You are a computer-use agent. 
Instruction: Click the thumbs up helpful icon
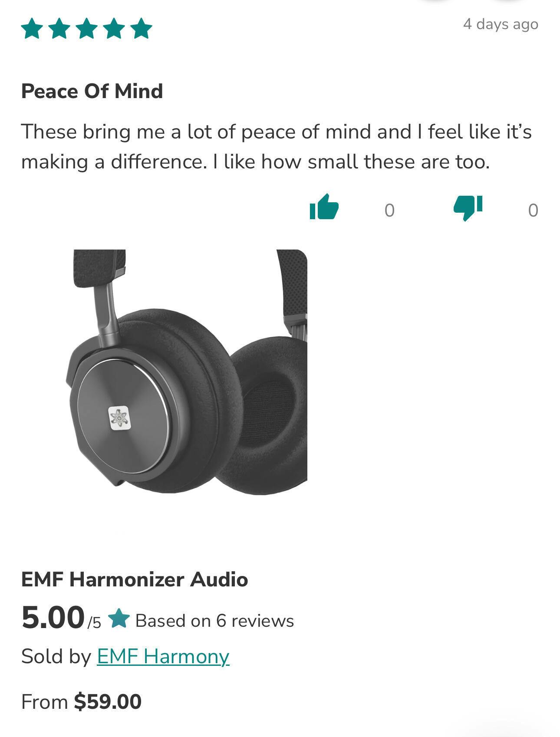(x=324, y=207)
